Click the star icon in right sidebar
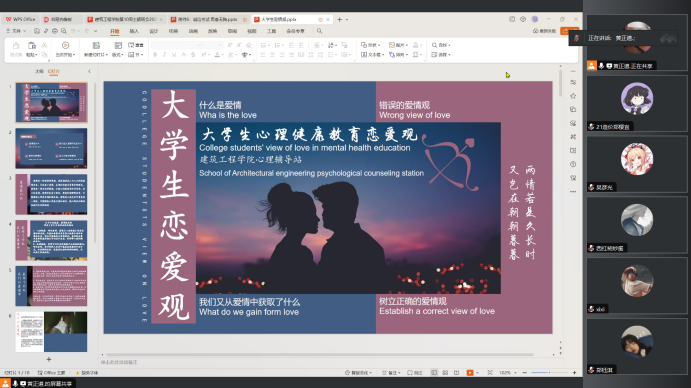 [x=573, y=96]
